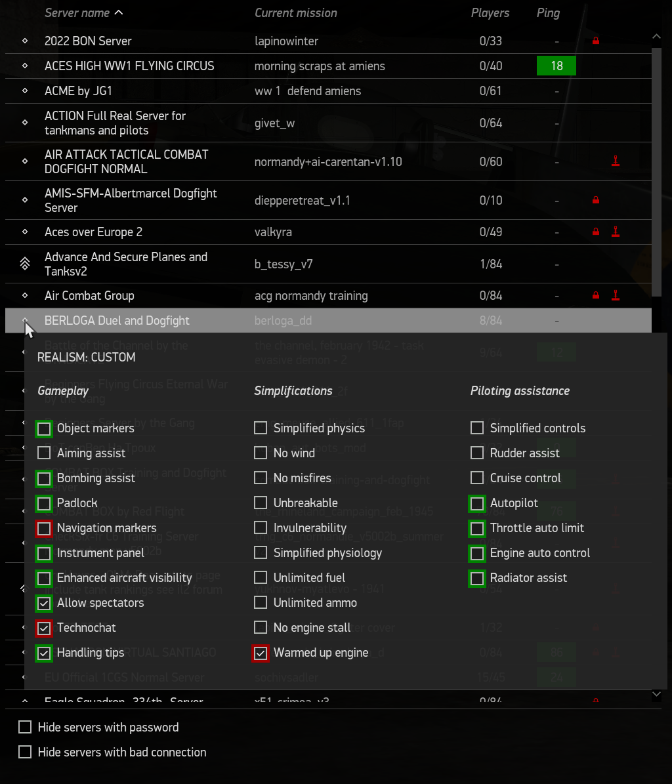
Task: Enable Hide servers with password
Action: coord(25,727)
